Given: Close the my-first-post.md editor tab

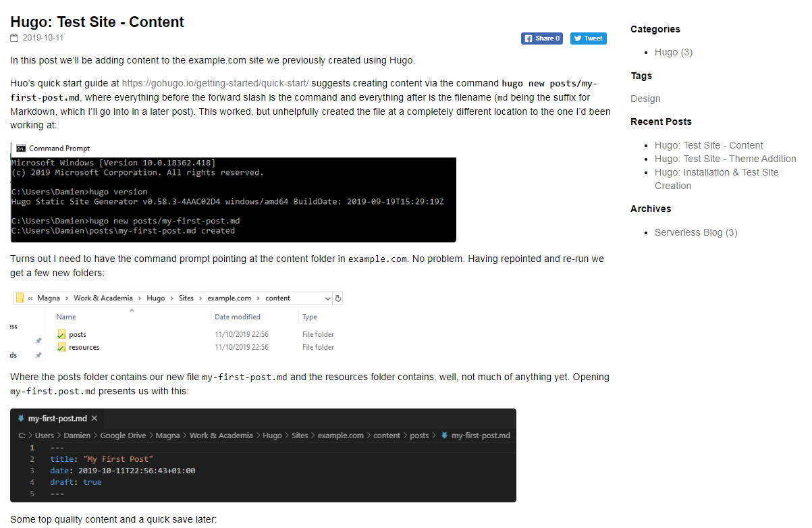Looking at the screenshot, I should (94, 419).
